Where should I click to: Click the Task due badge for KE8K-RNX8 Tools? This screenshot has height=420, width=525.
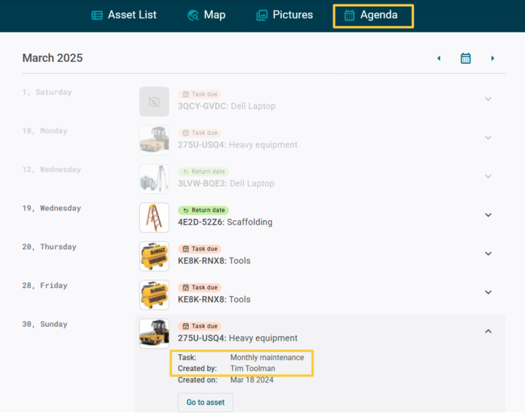199,249
